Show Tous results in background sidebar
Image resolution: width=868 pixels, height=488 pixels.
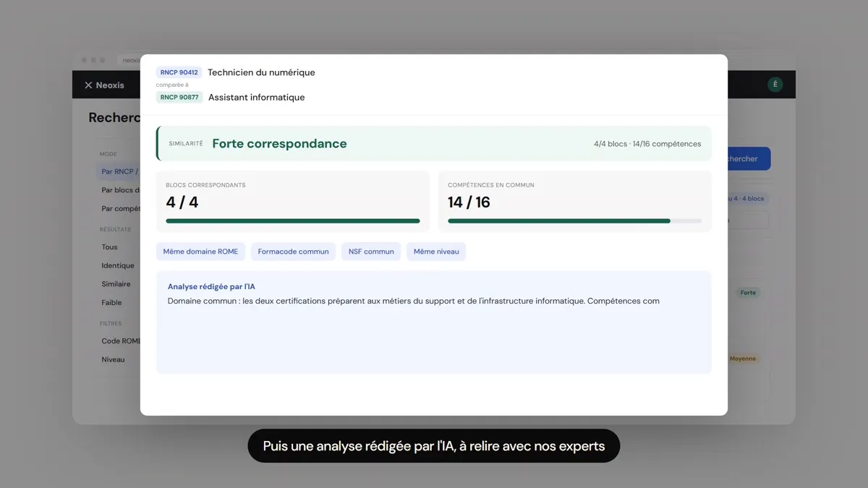tap(109, 247)
